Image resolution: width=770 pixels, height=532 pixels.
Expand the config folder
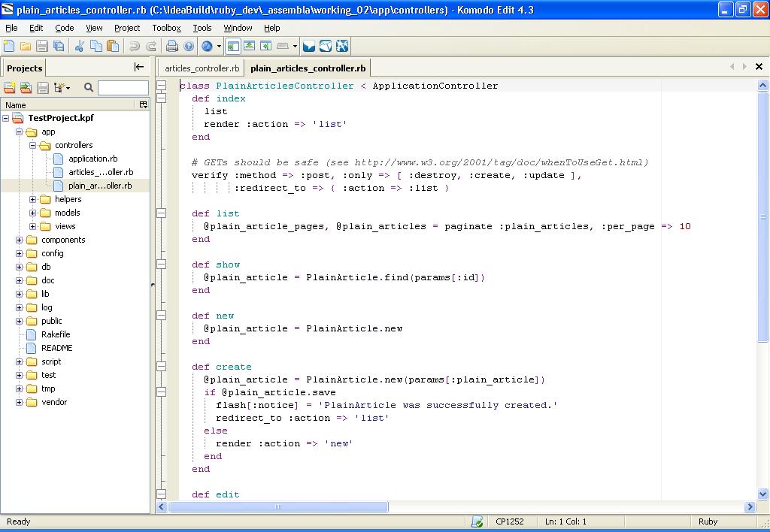(19, 253)
